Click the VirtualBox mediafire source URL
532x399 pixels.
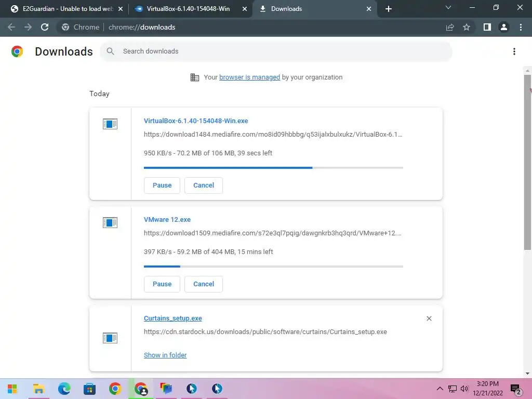tap(273, 135)
